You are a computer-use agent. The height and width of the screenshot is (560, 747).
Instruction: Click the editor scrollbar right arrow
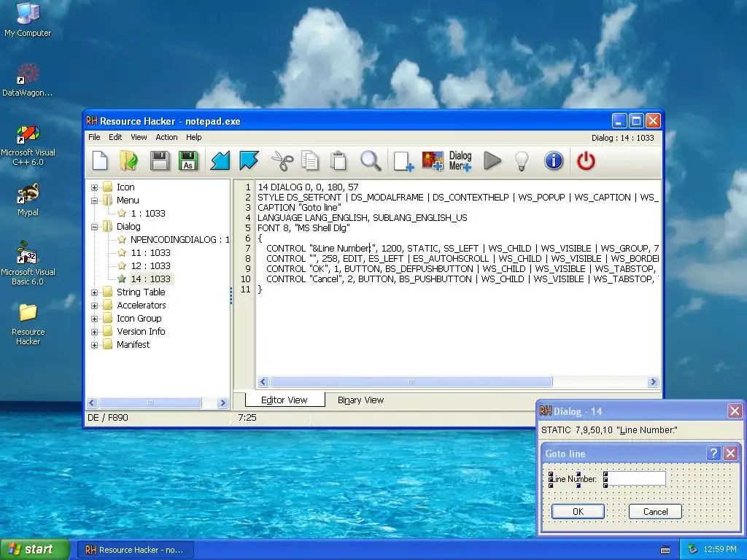click(653, 382)
